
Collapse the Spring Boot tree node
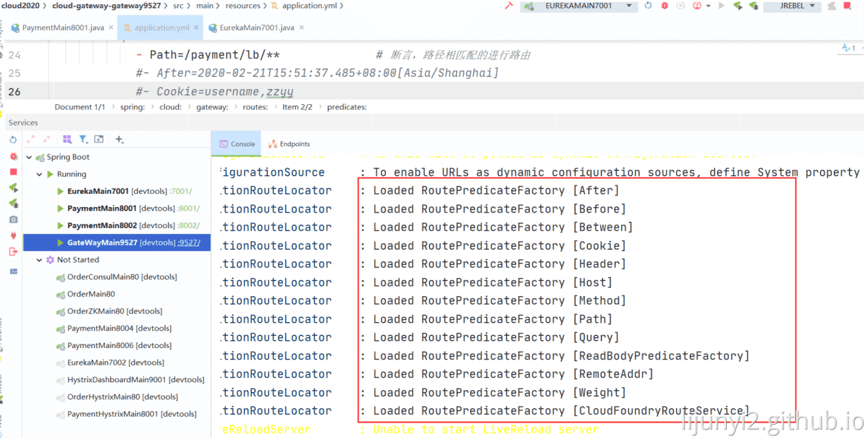tap(30, 157)
